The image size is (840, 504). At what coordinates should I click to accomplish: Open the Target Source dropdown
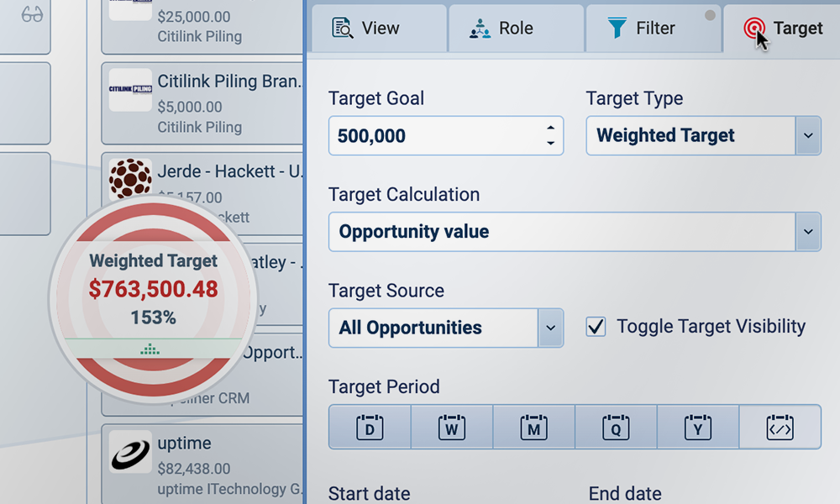[550, 328]
